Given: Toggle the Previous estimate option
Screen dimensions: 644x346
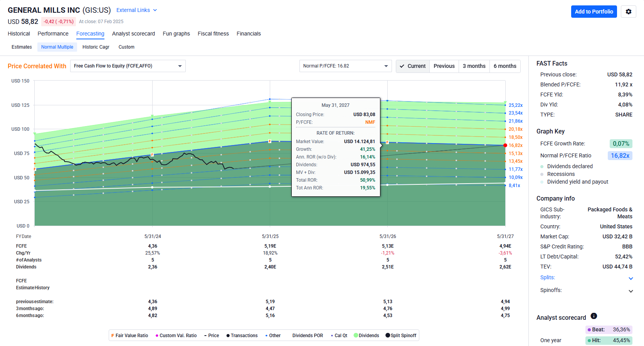Looking at the screenshot, I should pyautogui.click(x=444, y=66).
